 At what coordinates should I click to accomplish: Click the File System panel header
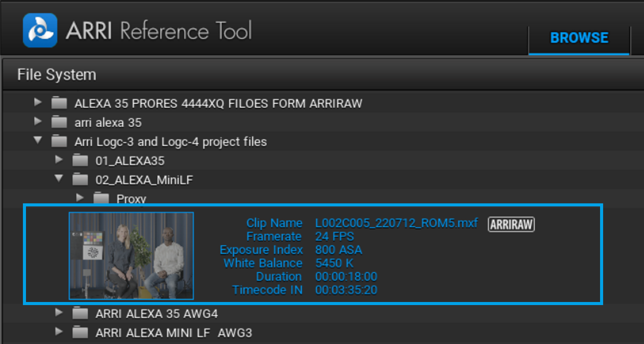click(322, 75)
